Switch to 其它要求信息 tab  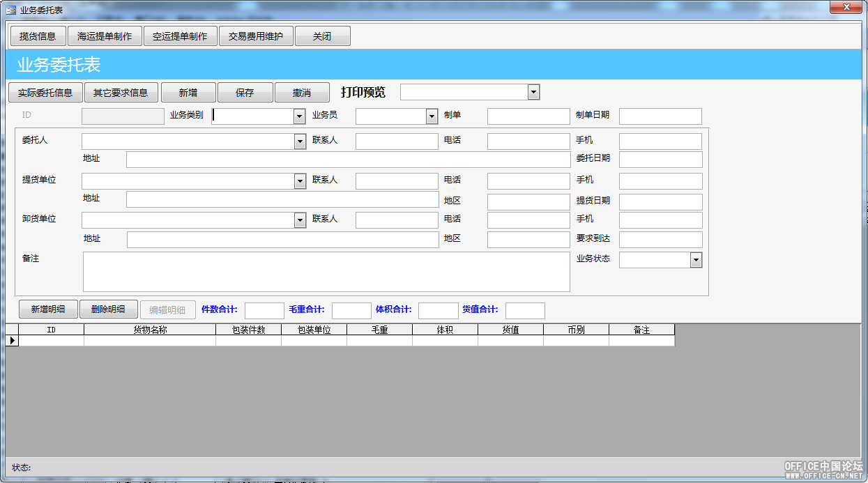(x=121, y=92)
